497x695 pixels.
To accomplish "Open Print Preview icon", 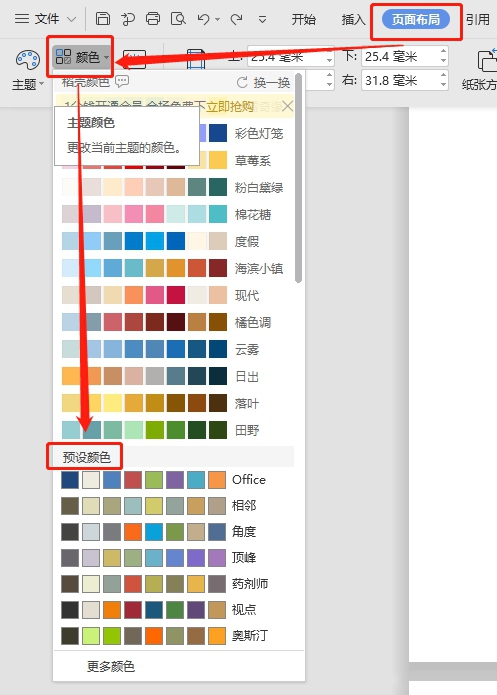I will 178,19.
